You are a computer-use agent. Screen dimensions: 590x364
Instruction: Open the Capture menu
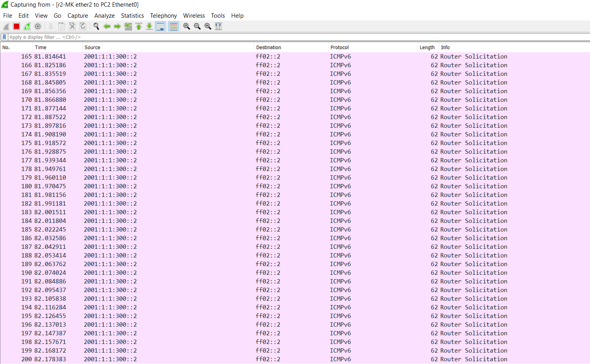tap(77, 16)
